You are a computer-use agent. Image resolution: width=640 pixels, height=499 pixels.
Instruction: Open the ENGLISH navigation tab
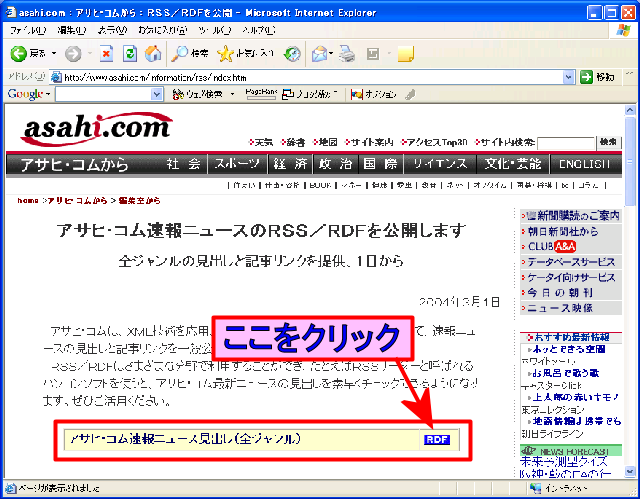(585, 164)
